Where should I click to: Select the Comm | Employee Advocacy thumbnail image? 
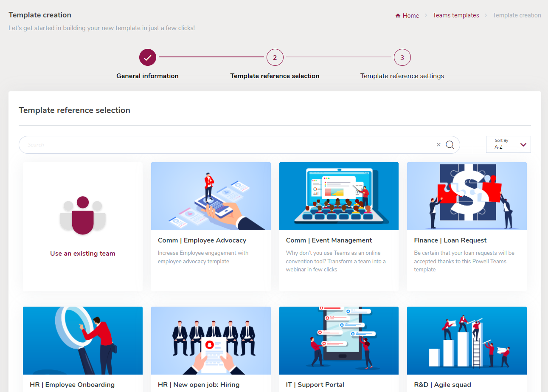click(x=211, y=196)
